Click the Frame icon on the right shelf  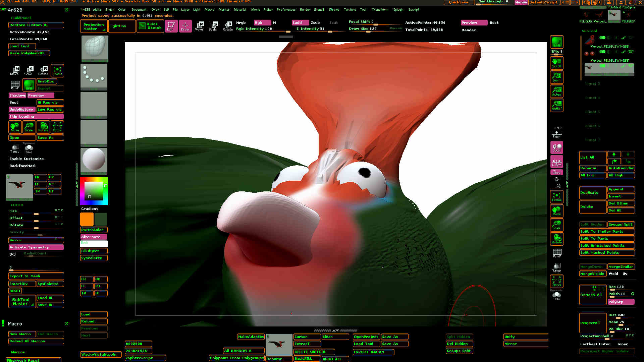click(x=556, y=196)
